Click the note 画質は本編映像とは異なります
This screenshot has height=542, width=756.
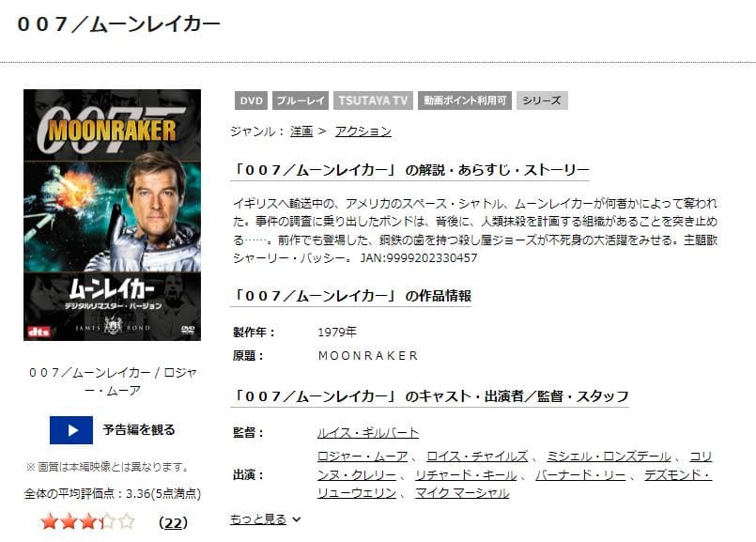[x=107, y=467]
